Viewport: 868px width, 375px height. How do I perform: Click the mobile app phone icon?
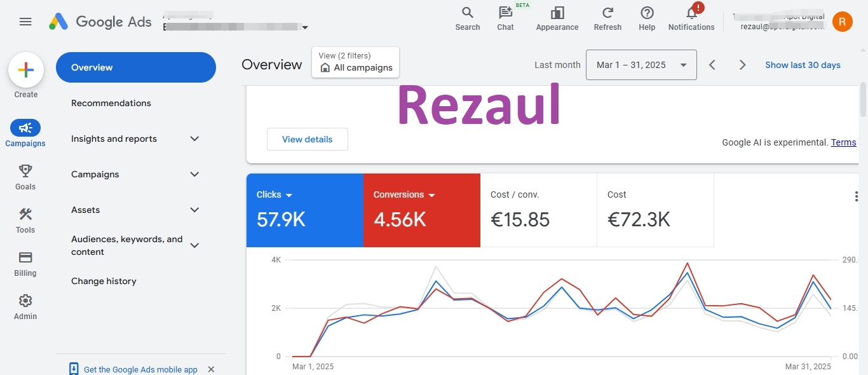pyautogui.click(x=74, y=369)
